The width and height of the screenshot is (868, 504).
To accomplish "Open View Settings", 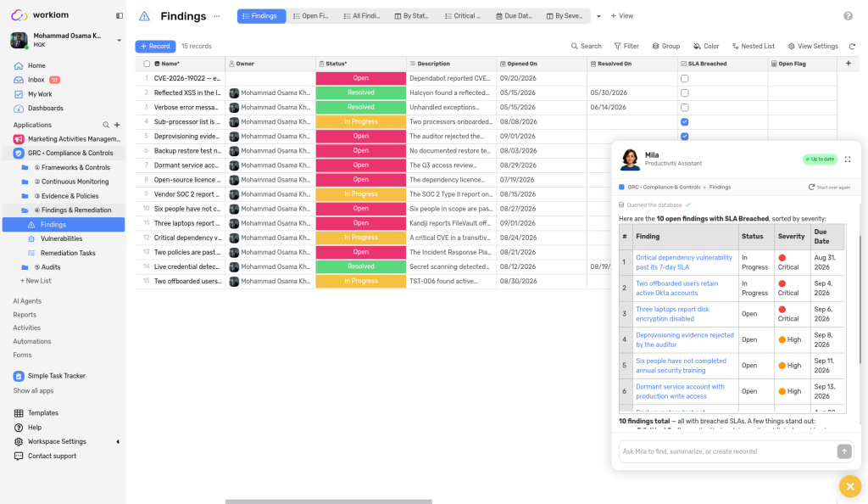I will point(813,46).
